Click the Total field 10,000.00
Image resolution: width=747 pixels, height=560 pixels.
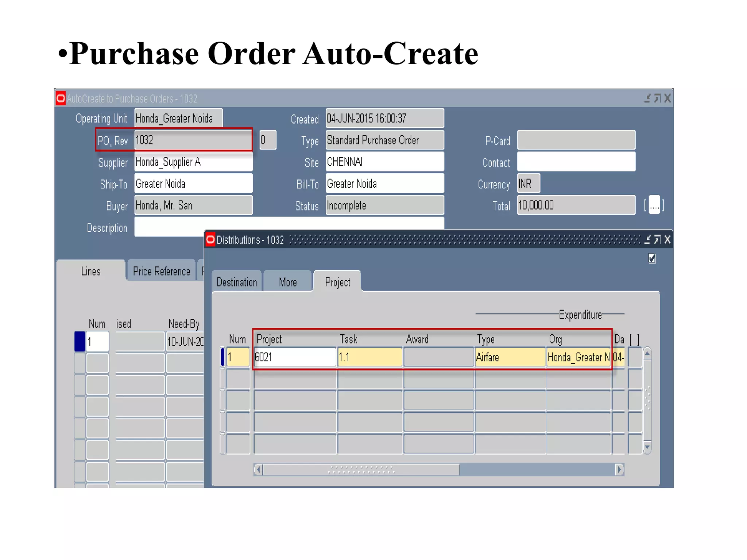point(576,205)
